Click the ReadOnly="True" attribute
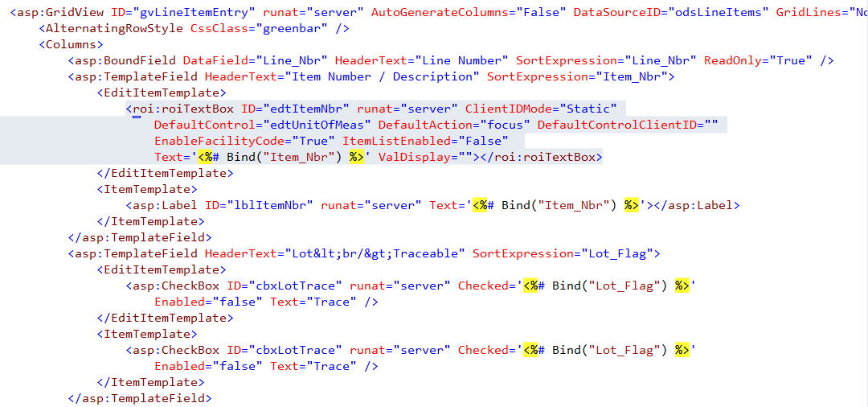Viewport: 868px width, 407px height. click(x=757, y=60)
